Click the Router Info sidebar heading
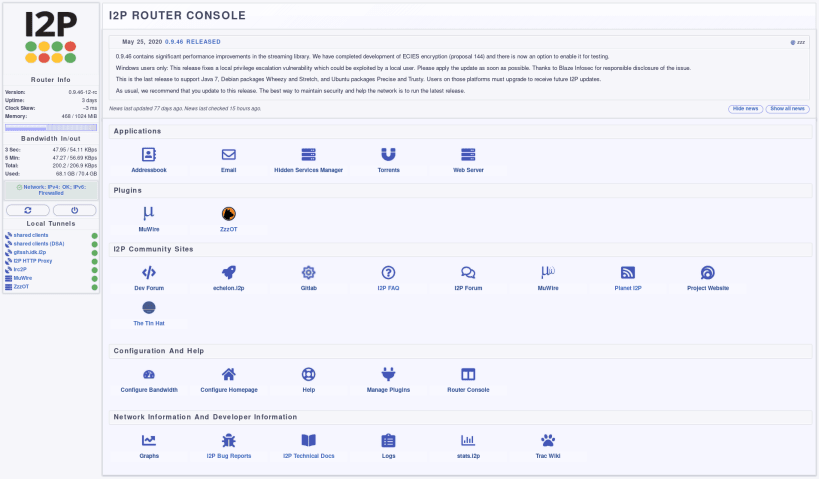The height and width of the screenshot is (479, 819). [x=51, y=80]
